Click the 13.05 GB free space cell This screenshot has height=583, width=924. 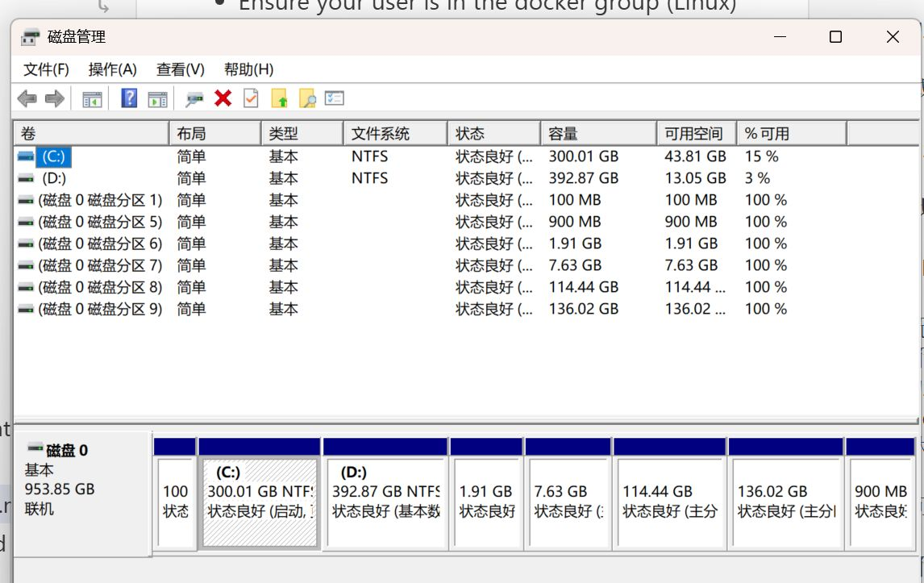[695, 179]
